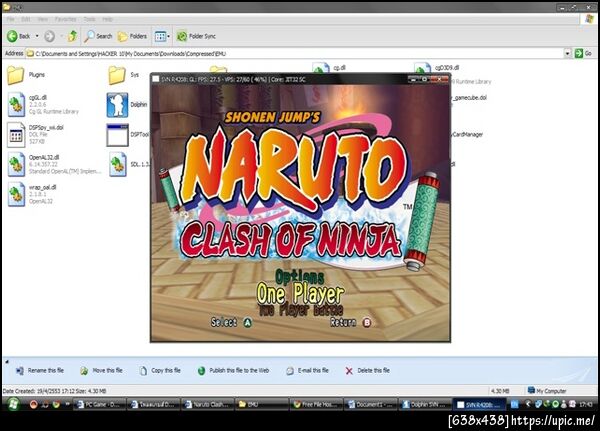Go up one folder level icon

(x=72, y=36)
